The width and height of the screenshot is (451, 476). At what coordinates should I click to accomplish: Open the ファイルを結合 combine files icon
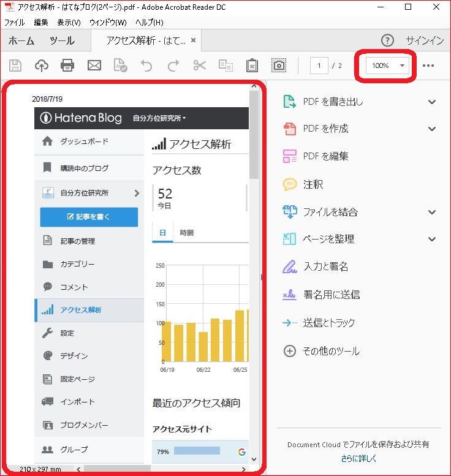pos(289,212)
